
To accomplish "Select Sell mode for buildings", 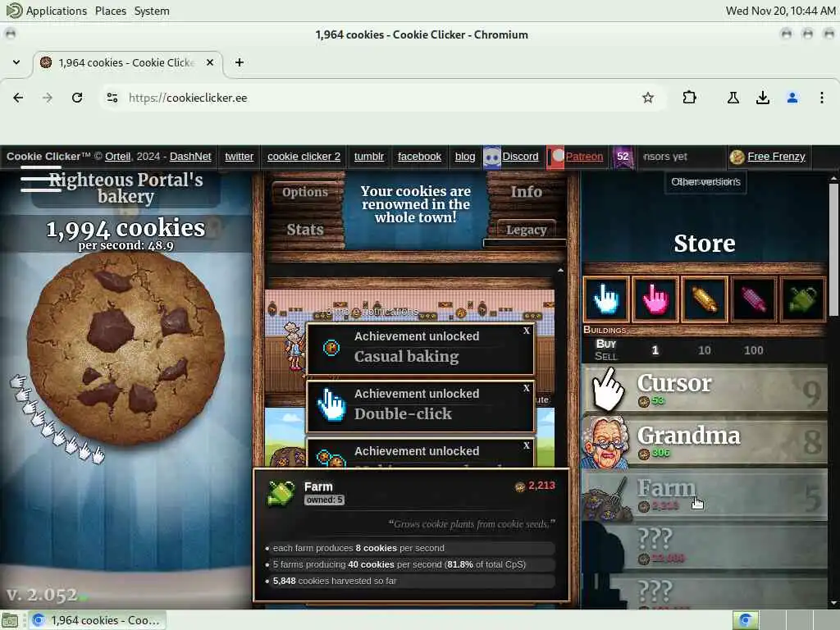I will [x=606, y=356].
